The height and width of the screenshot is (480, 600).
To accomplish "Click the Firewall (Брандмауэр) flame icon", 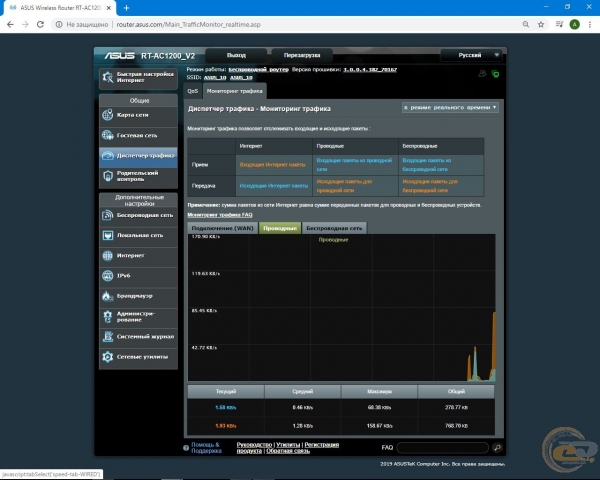I will point(108,296).
